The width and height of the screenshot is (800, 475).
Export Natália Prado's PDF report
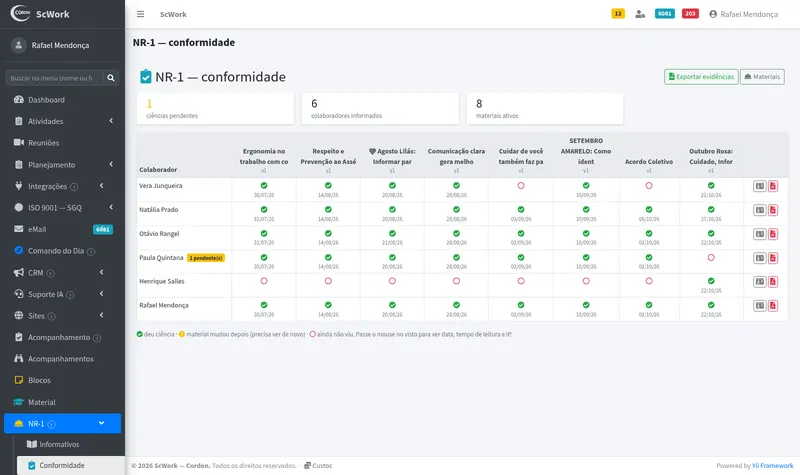[x=773, y=210]
